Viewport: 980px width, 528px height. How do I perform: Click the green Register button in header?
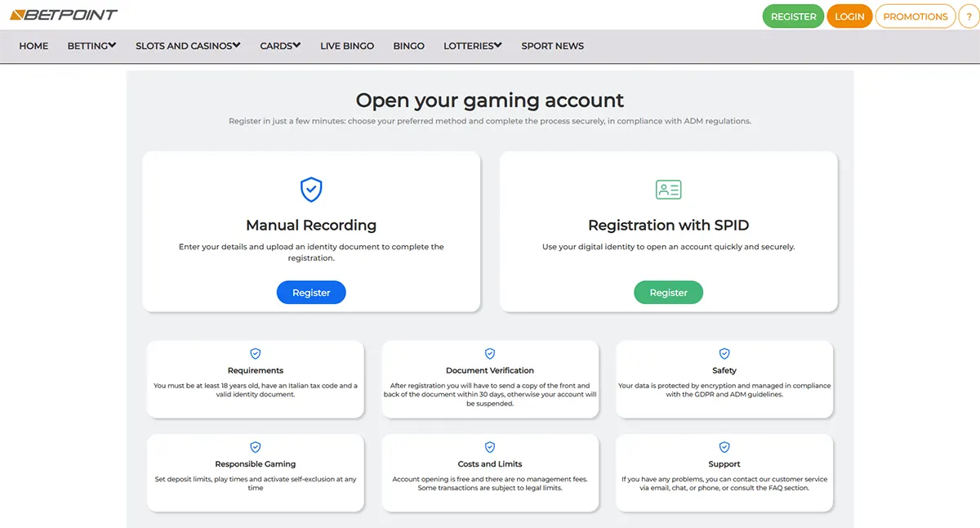(x=793, y=16)
